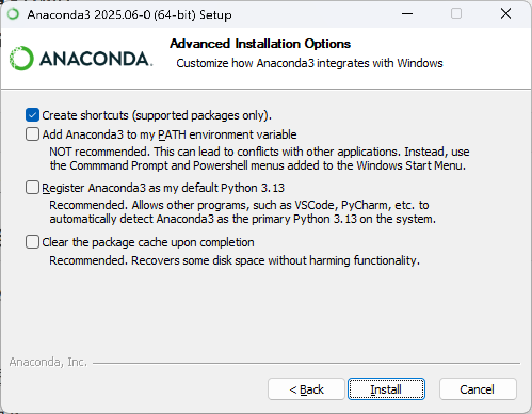This screenshot has width=532, height=414.
Task: Check Register Anaconda3 as default Python 3.13
Action: 33,188
